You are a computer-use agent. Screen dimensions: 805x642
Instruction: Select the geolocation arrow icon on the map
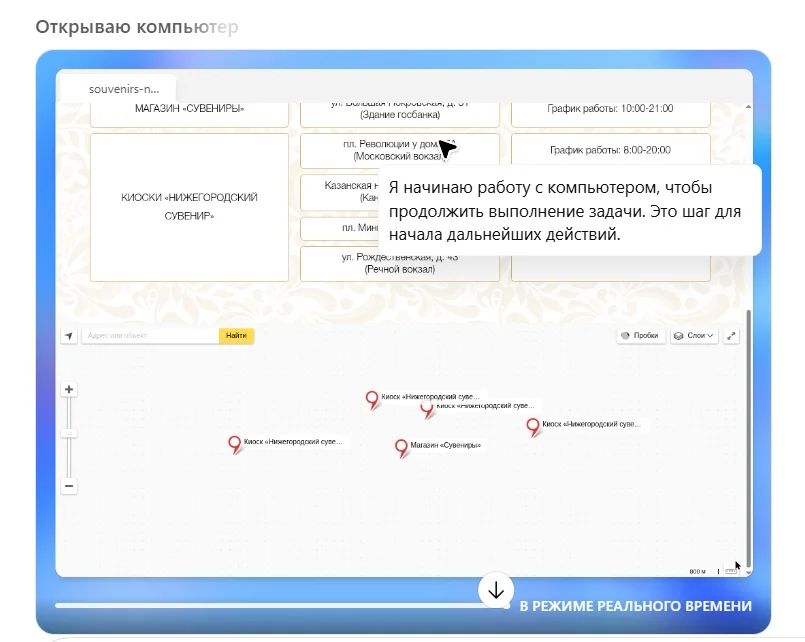69,334
